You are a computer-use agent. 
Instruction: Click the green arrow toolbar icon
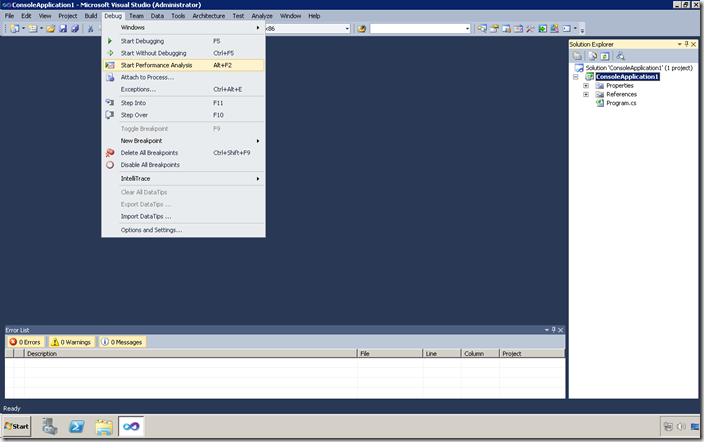[542, 28]
